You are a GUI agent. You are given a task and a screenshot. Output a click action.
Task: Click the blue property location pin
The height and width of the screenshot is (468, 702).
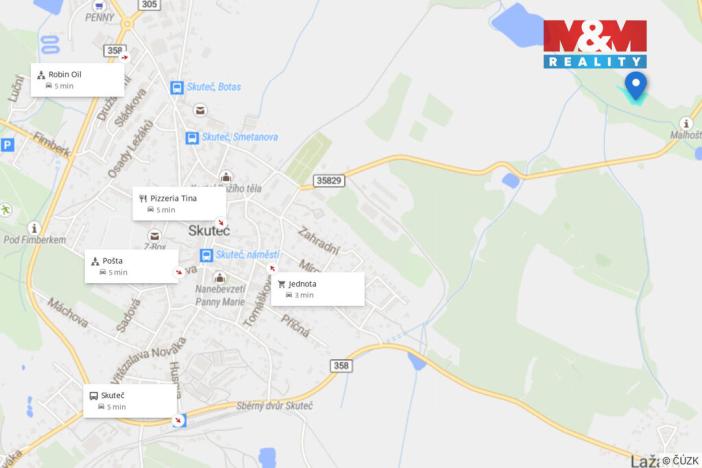636,86
